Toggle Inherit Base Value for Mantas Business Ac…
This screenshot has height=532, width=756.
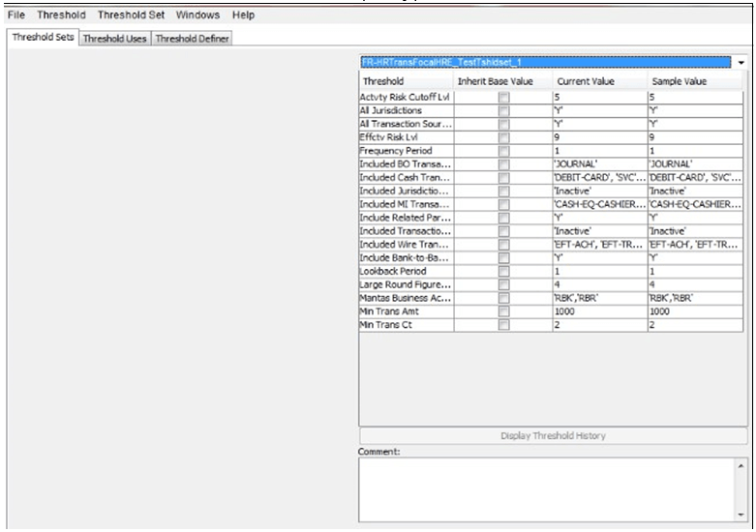click(504, 298)
